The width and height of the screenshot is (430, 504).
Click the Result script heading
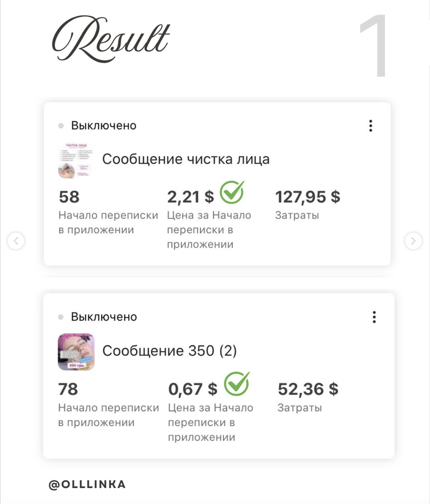pyautogui.click(x=111, y=39)
